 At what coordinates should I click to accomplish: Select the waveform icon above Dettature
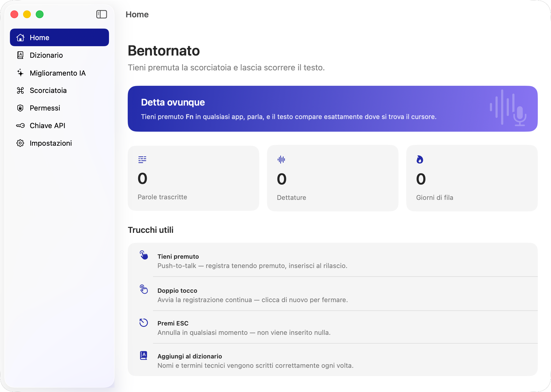click(x=281, y=159)
